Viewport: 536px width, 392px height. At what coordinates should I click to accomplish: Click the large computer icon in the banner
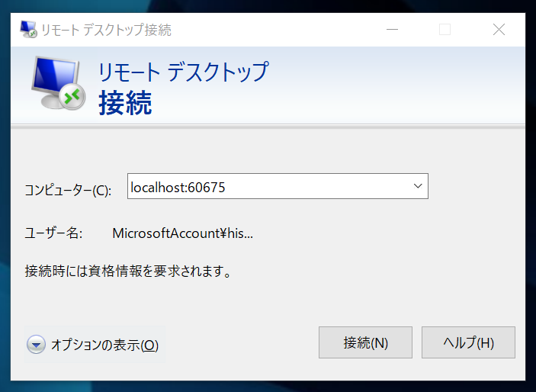[59, 85]
